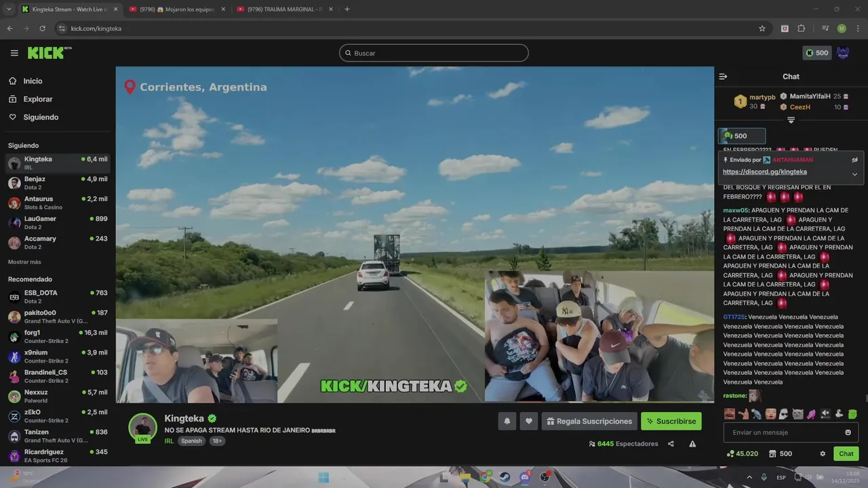868x488 pixels.
Task: Open Accamary channel from the sidebar
Action: click(58, 243)
